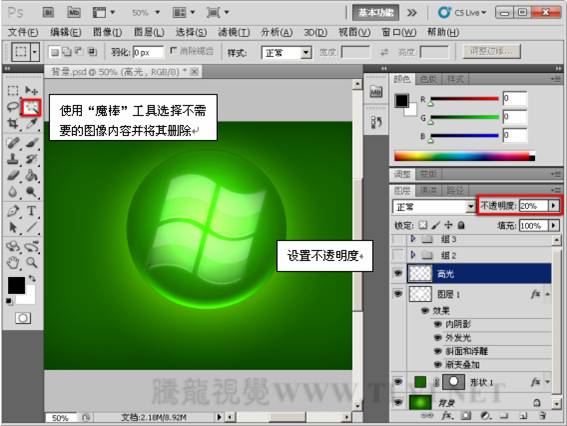Hide the 斜面和浮雕 effect
This screenshot has height=426, width=567.
click(438, 351)
